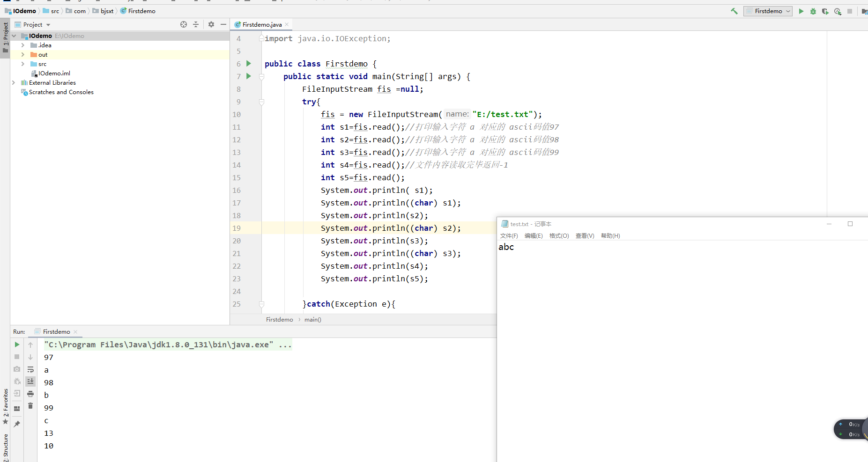Click the run gutter arrow at line 7
Image resolution: width=868 pixels, height=462 pixels.
[x=249, y=76]
